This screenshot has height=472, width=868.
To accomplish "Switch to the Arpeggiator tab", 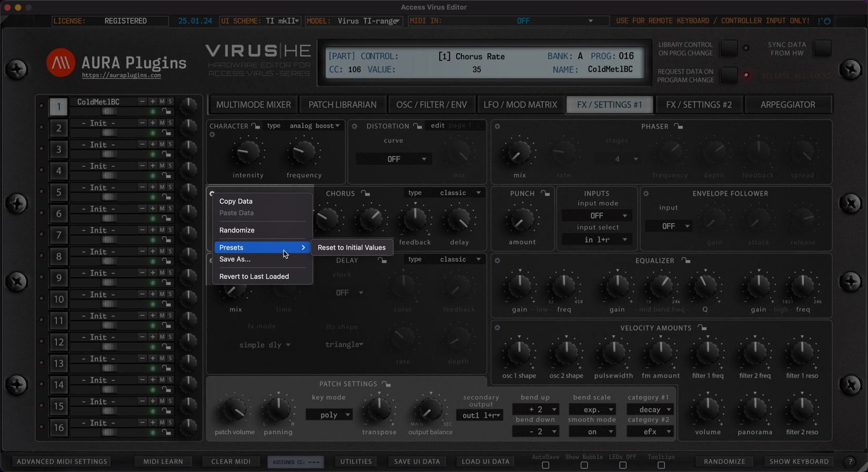I will [x=788, y=105].
